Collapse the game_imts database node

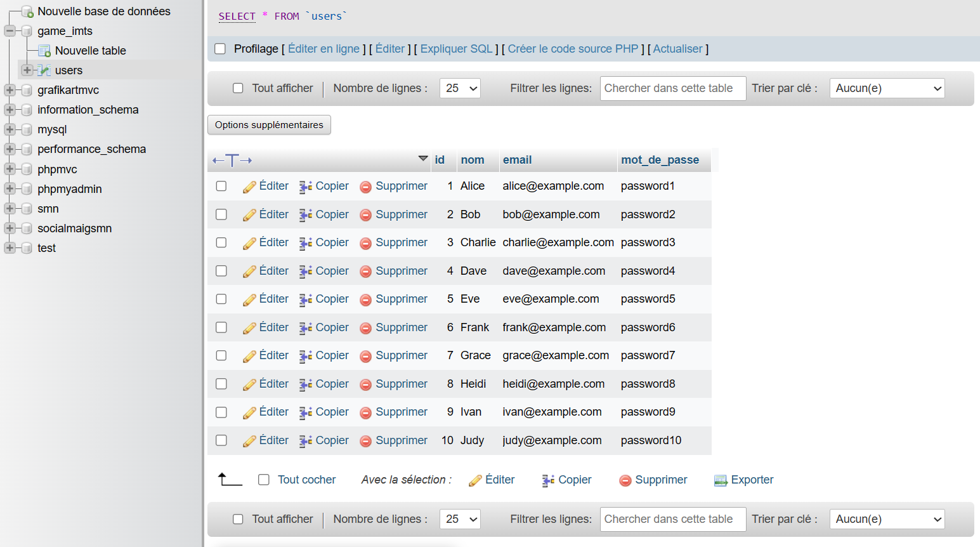click(10, 30)
